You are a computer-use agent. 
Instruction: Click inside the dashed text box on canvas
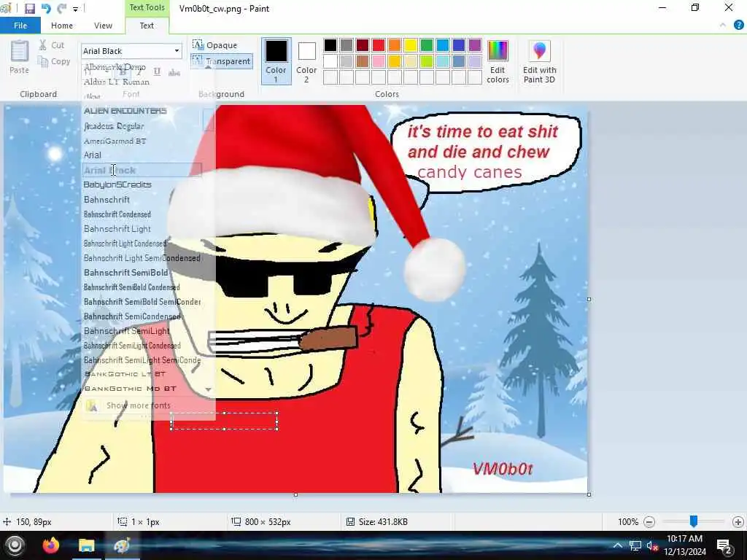tap(224, 421)
